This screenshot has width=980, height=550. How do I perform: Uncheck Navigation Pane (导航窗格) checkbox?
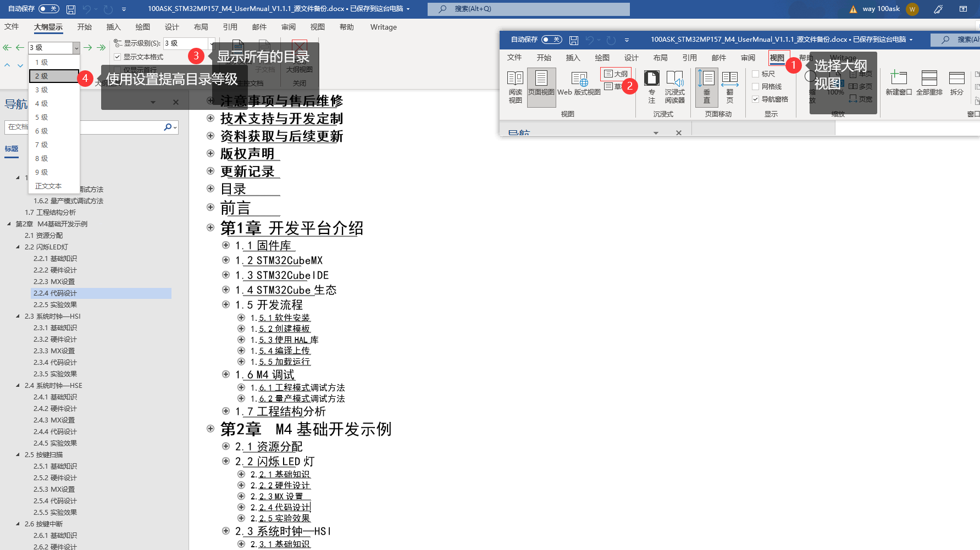[x=756, y=99]
